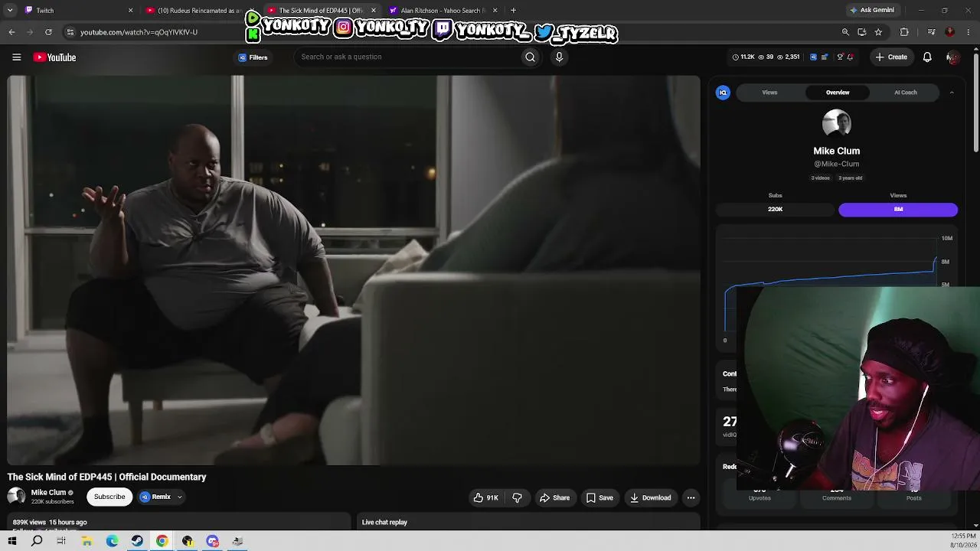Open the YouTube guide hamburger menu
This screenshot has height=551, width=980.
pos(16,57)
